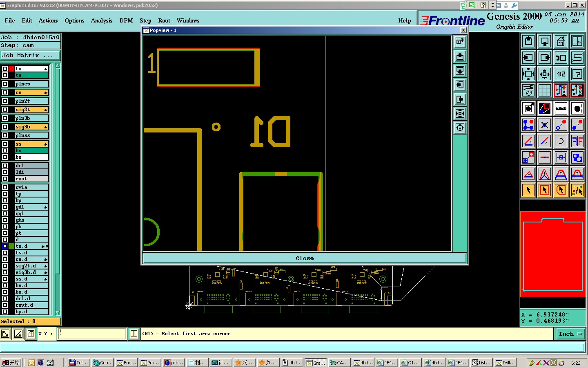This screenshot has height=368, width=588.
Task: Click the question mark query icon
Action: [577, 74]
